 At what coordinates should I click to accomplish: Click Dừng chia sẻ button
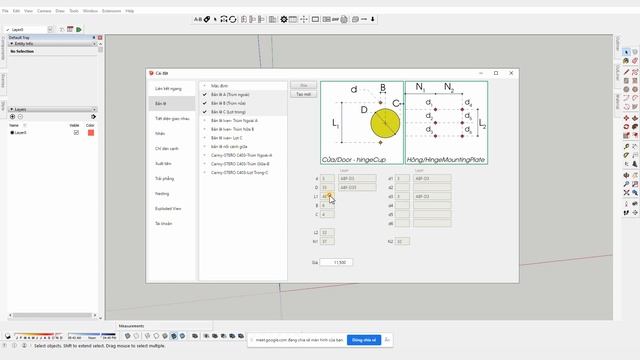(x=364, y=340)
